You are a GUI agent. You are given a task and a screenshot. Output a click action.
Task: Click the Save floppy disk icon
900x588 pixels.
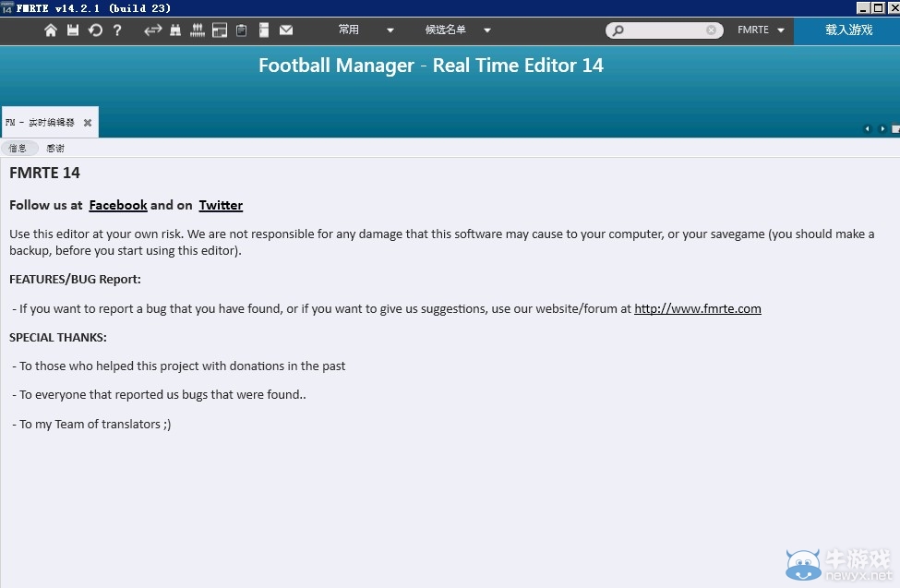click(x=73, y=30)
